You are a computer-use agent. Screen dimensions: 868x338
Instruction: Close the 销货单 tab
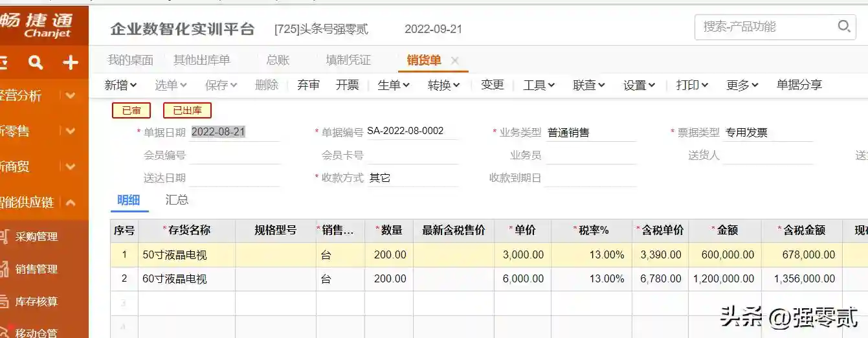(x=455, y=60)
